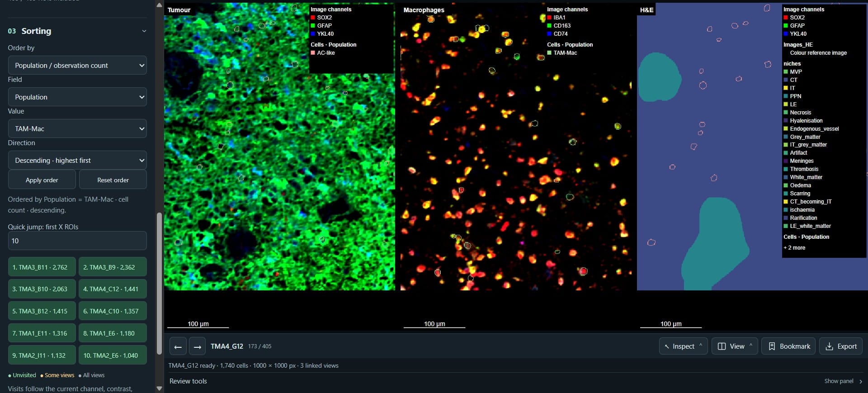Bookmark the current ROI
Viewport: 868px width, 393px height.
(788, 346)
